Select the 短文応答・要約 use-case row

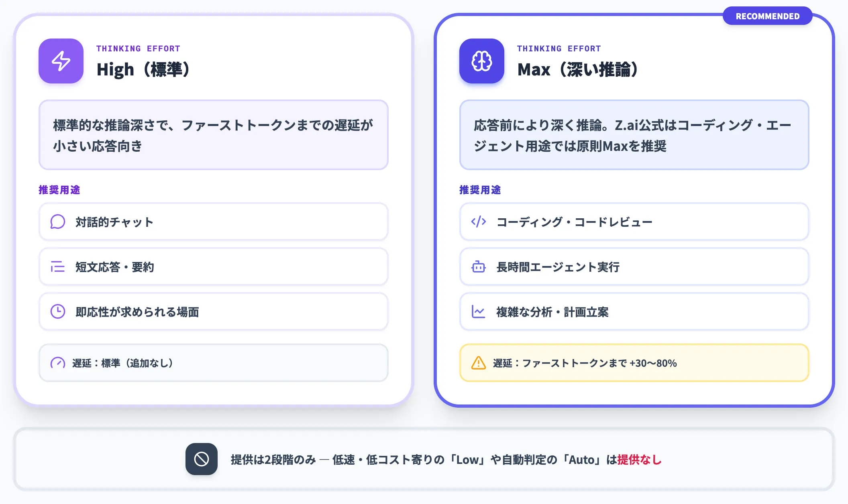tap(214, 266)
